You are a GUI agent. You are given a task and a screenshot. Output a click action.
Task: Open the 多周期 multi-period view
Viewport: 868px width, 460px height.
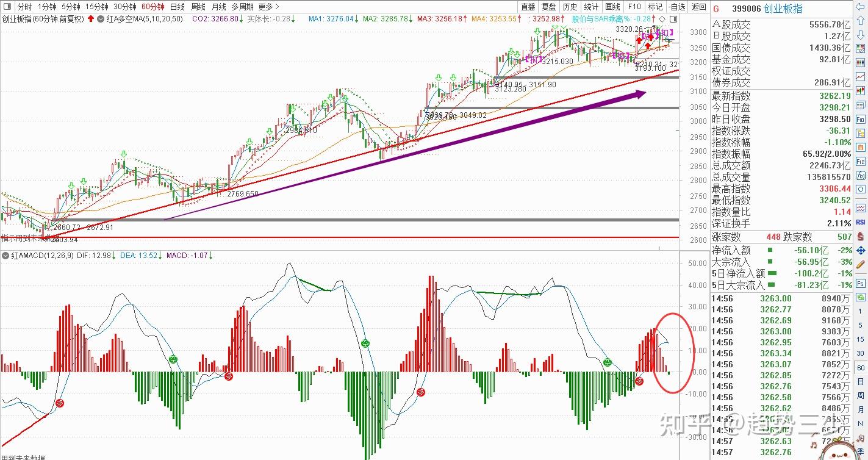242,7
